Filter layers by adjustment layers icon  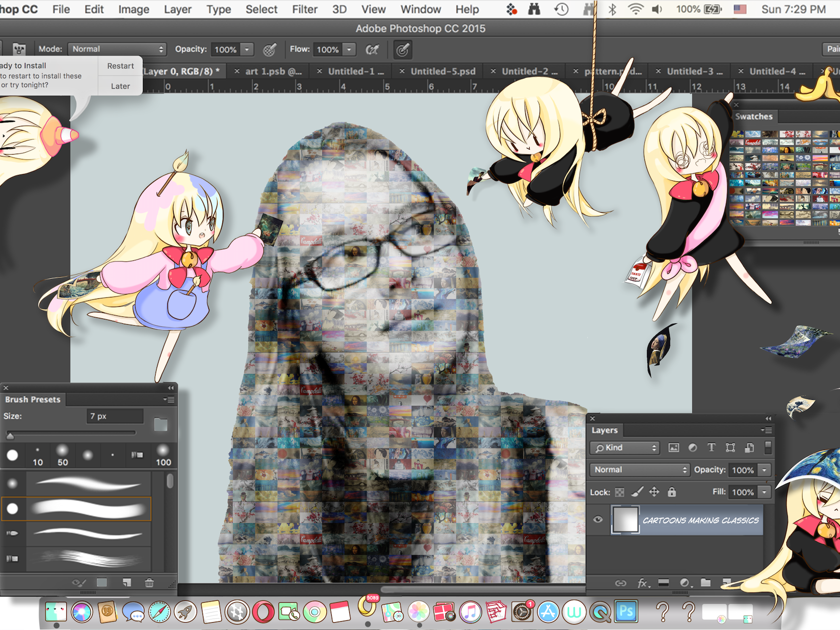693,448
